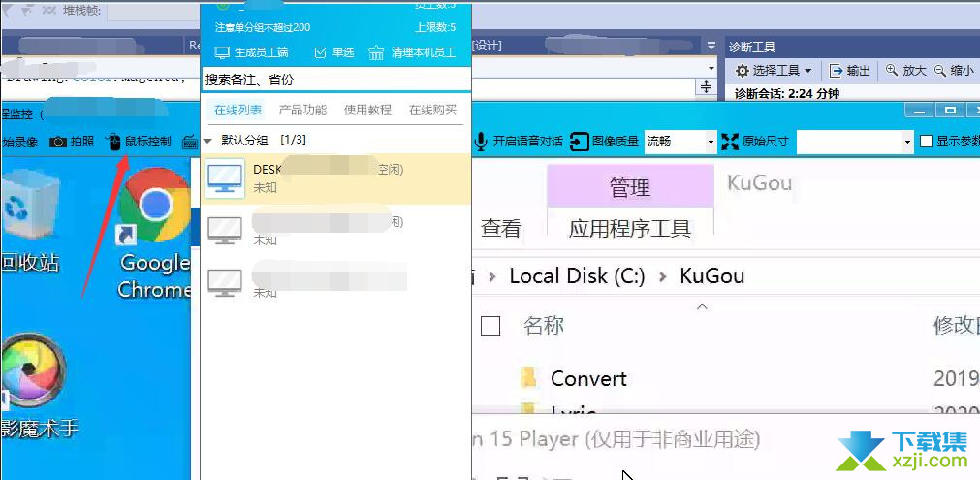Click the 原始尺寸 expand arrows icon
The width and height of the screenshot is (980, 480).
click(729, 142)
